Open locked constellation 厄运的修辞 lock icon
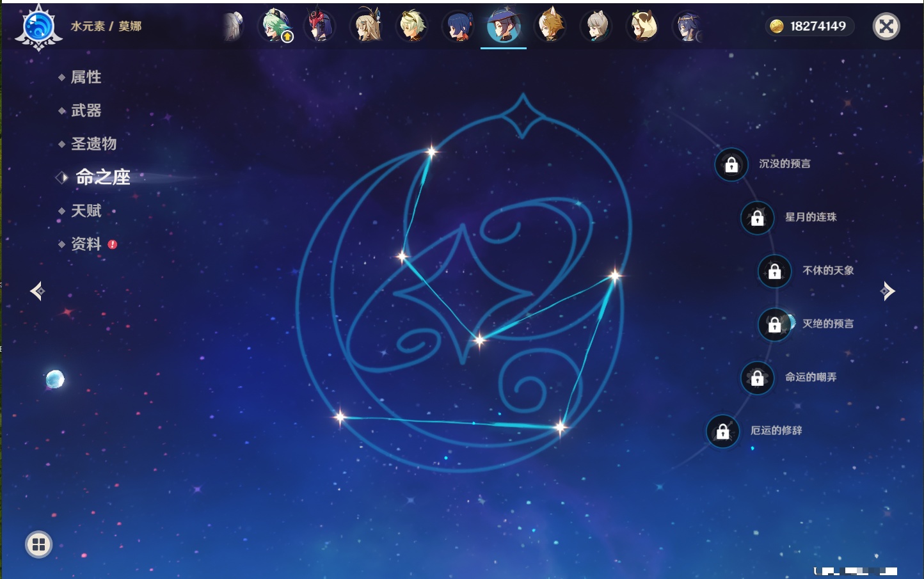This screenshot has width=924, height=579. (x=723, y=431)
